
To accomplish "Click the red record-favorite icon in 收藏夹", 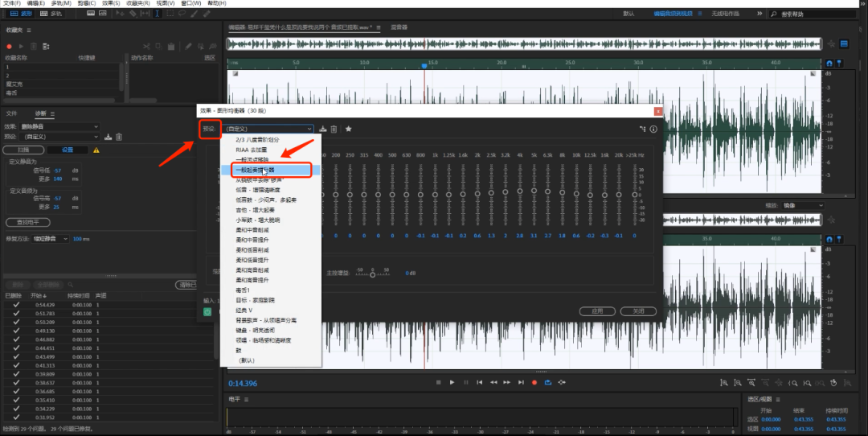I will [9, 47].
